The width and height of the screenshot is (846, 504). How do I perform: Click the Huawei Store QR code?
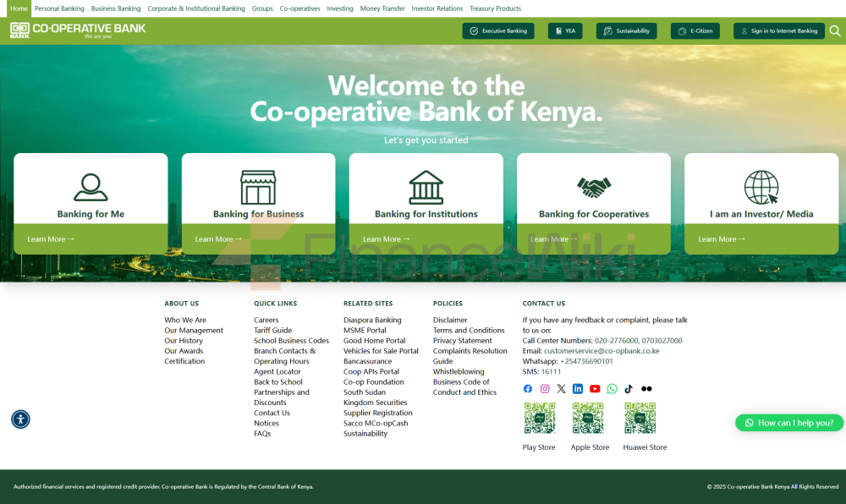click(x=640, y=418)
